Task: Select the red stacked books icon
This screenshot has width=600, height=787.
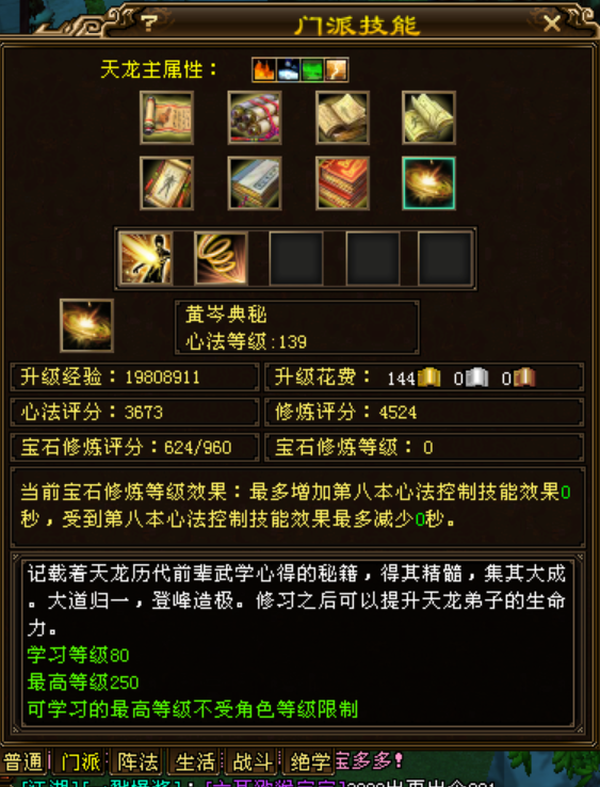Action: [x=342, y=183]
